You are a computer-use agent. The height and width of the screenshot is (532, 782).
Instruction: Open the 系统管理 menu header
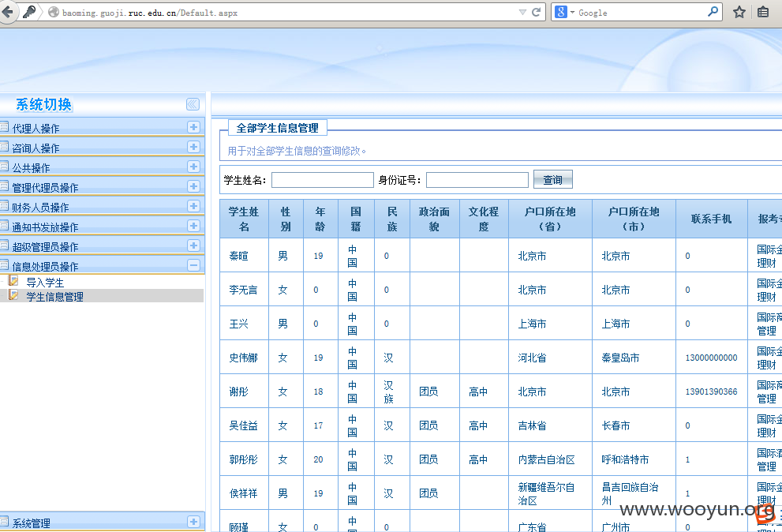[x=102, y=522]
